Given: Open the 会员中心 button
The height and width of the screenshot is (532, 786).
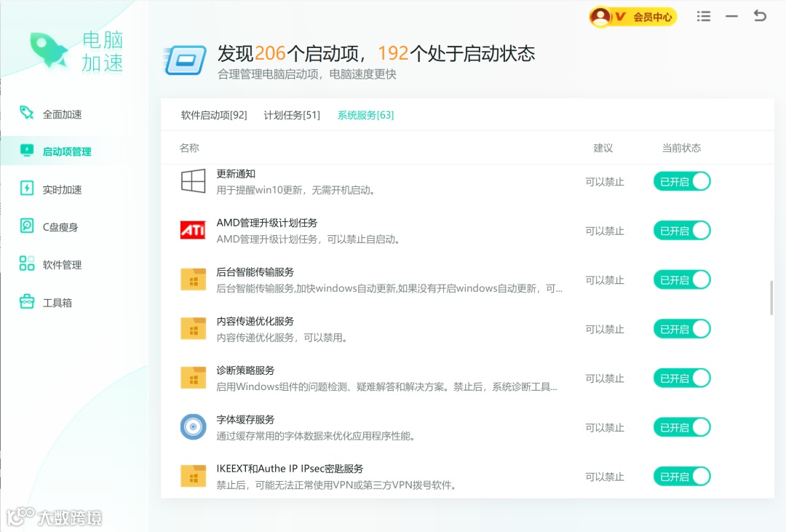Looking at the screenshot, I should (633, 17).
